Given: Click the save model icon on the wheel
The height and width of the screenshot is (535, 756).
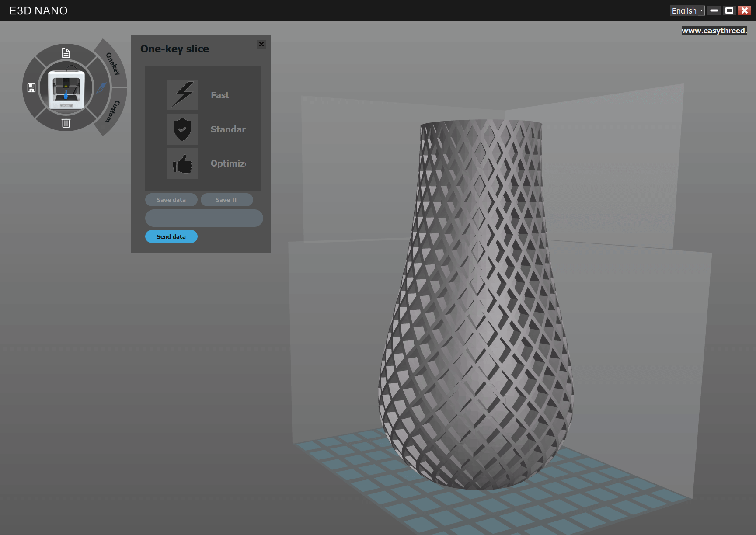Looking at the screenshot, I should 31,87.
